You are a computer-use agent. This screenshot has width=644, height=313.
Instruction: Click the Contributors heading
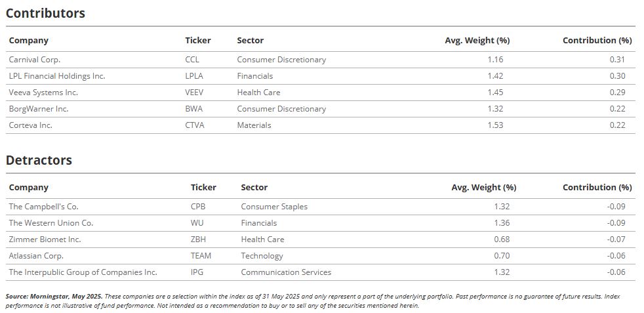45,13
